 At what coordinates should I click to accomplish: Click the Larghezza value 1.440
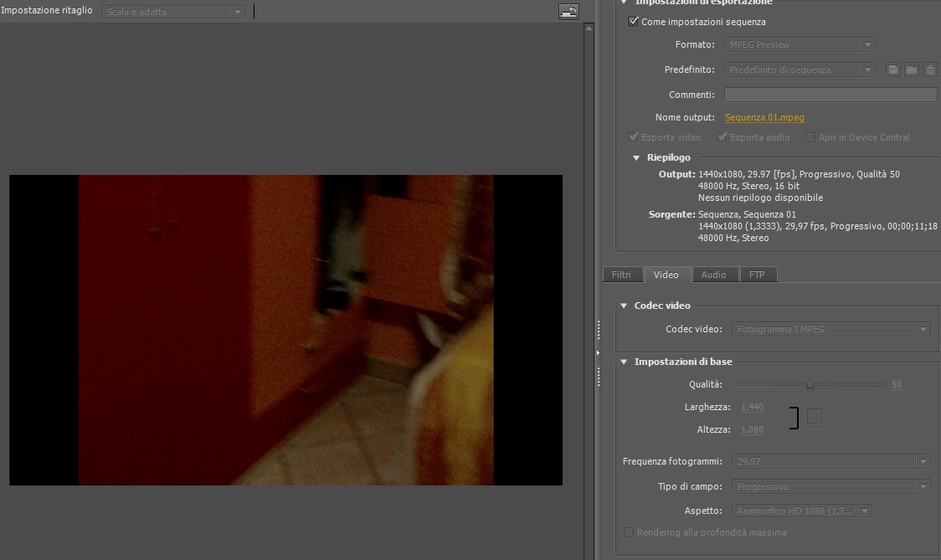pos(752,407)
